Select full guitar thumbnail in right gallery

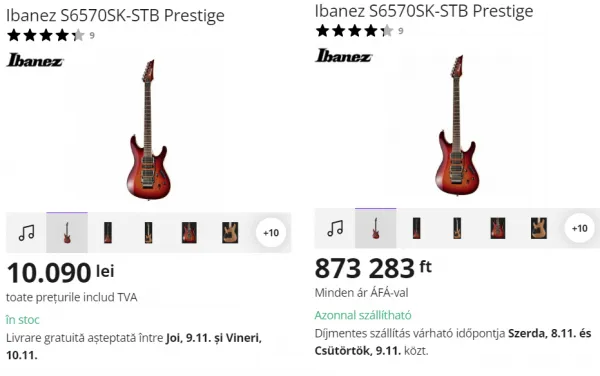tap(376, 228)
